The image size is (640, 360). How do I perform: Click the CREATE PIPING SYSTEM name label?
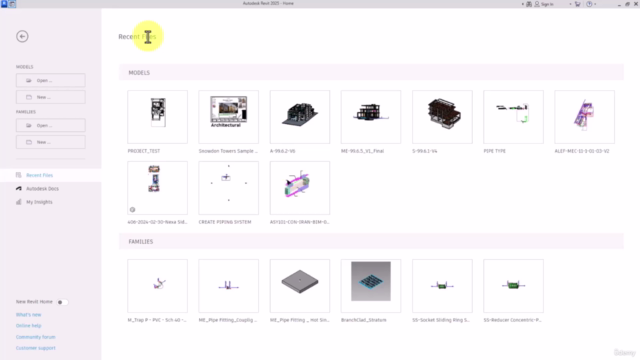(225, 222)
